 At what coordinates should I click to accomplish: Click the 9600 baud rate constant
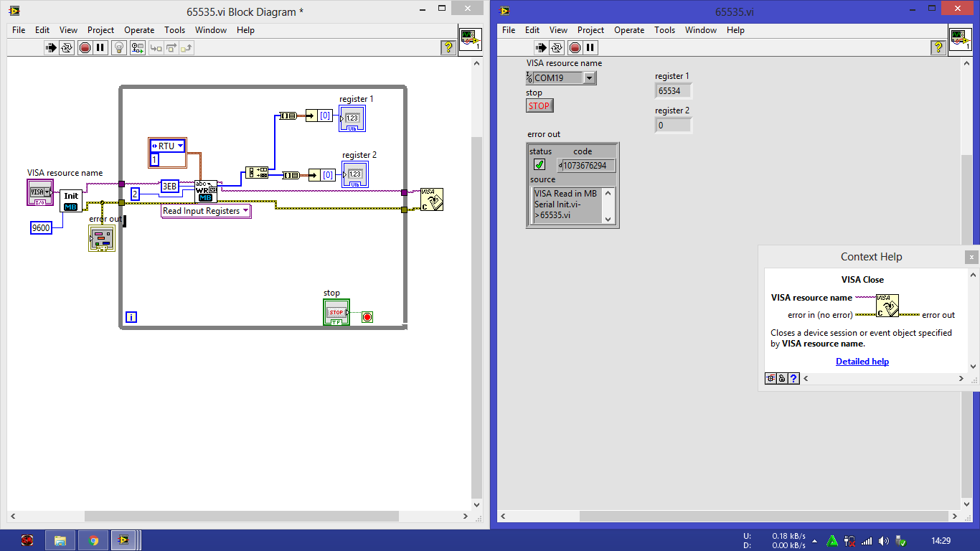pyautogui.click(x=42, y=228)
